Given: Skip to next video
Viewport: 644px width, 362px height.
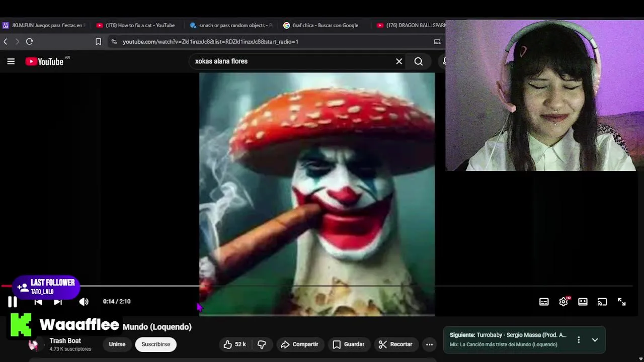Looking at the screenshot, I should click(58, 302).
